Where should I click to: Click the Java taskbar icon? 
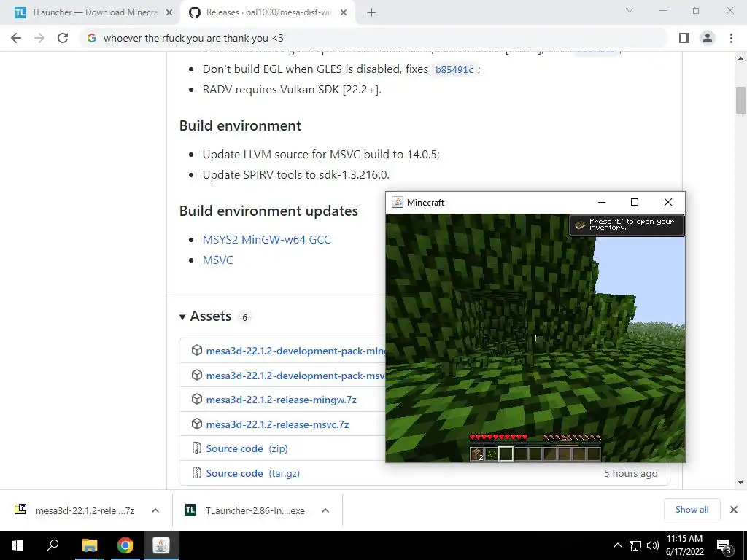pyautogui.click(x=161, y=545)
